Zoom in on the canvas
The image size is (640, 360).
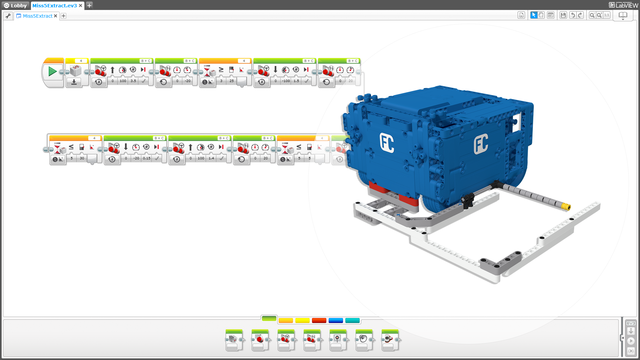coord(599,15)
